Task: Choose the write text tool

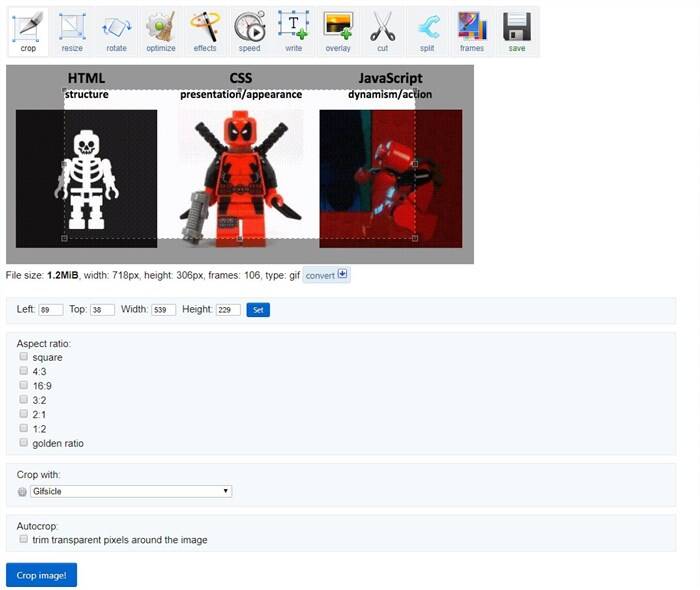Action: point(293,30)
